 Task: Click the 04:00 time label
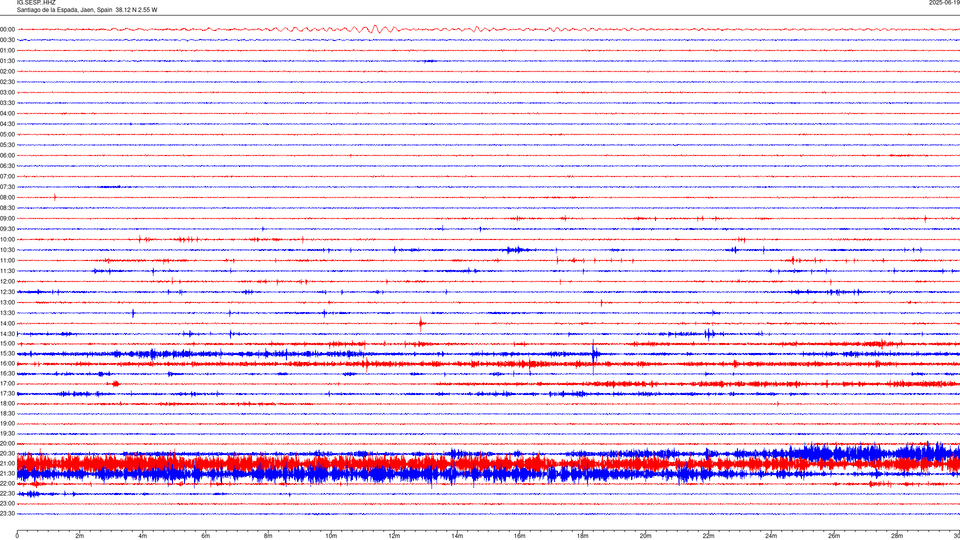[x=7, y=113]
